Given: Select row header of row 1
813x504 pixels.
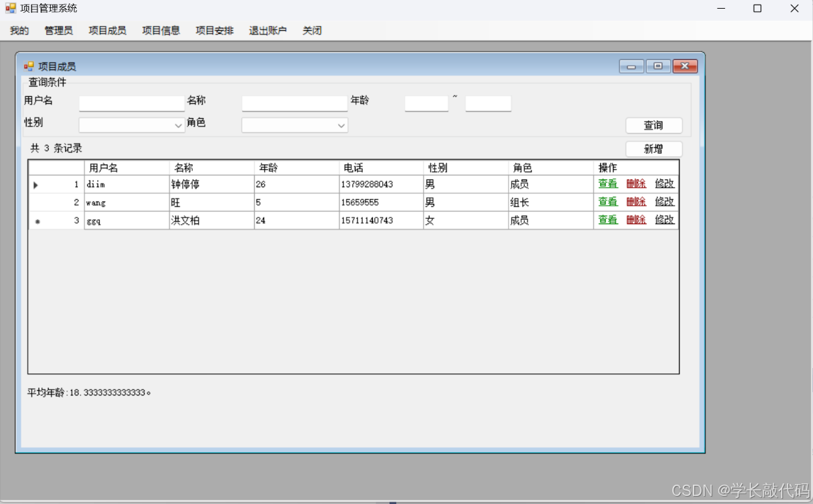Looking at the screenshot, I should (57, 185).
